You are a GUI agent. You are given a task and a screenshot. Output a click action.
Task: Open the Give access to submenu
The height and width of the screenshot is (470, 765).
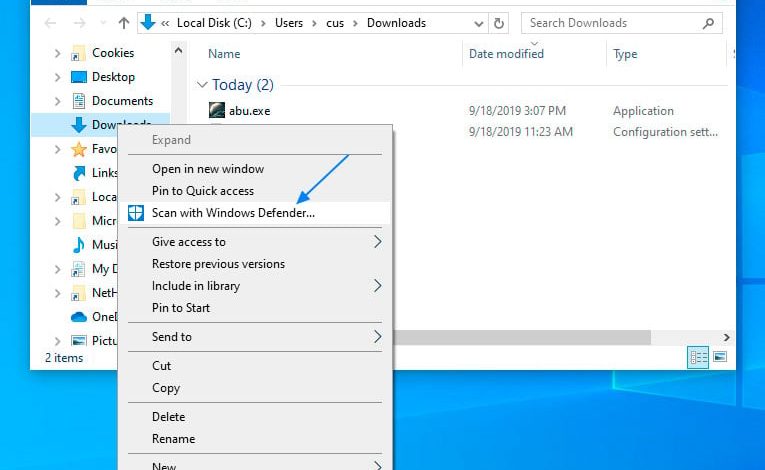click(254, 242)
